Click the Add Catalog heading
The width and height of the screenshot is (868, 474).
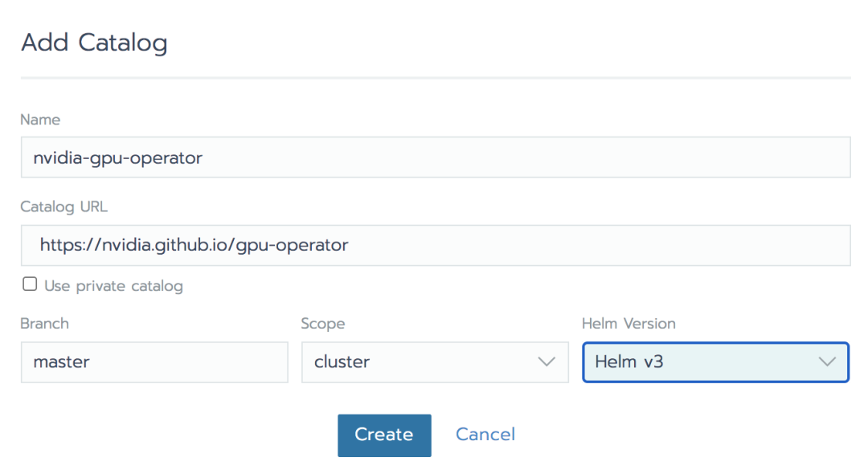coord(94,43)
